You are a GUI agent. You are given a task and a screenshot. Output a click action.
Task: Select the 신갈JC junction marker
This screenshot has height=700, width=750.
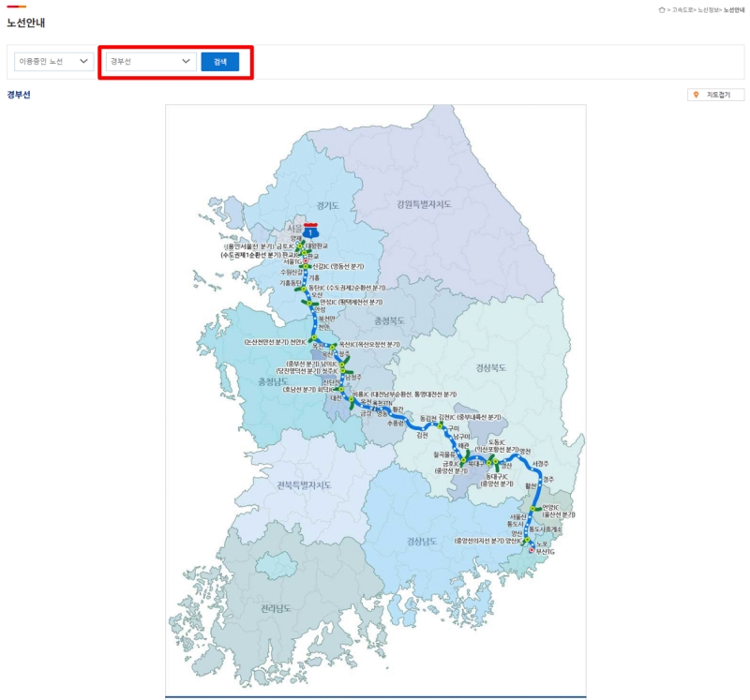pos(307,266)
